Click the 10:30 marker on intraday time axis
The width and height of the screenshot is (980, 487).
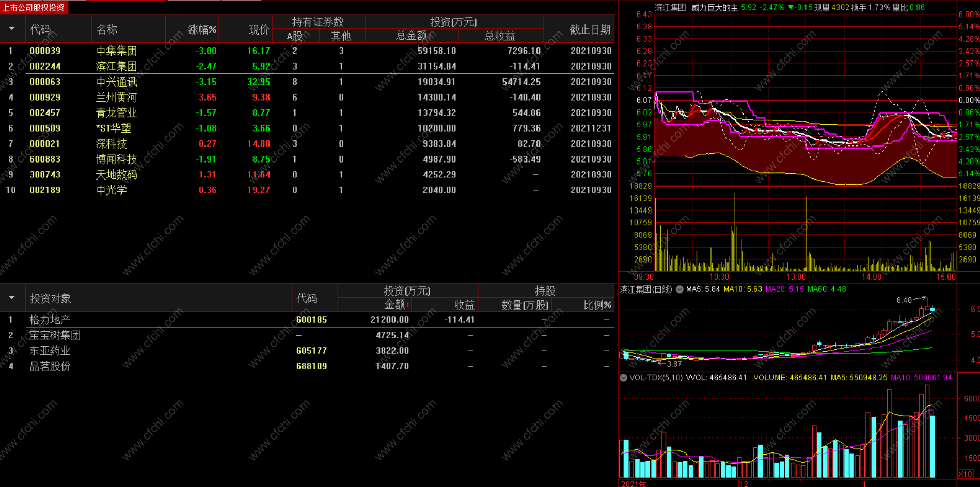click(x=719, y=277)
